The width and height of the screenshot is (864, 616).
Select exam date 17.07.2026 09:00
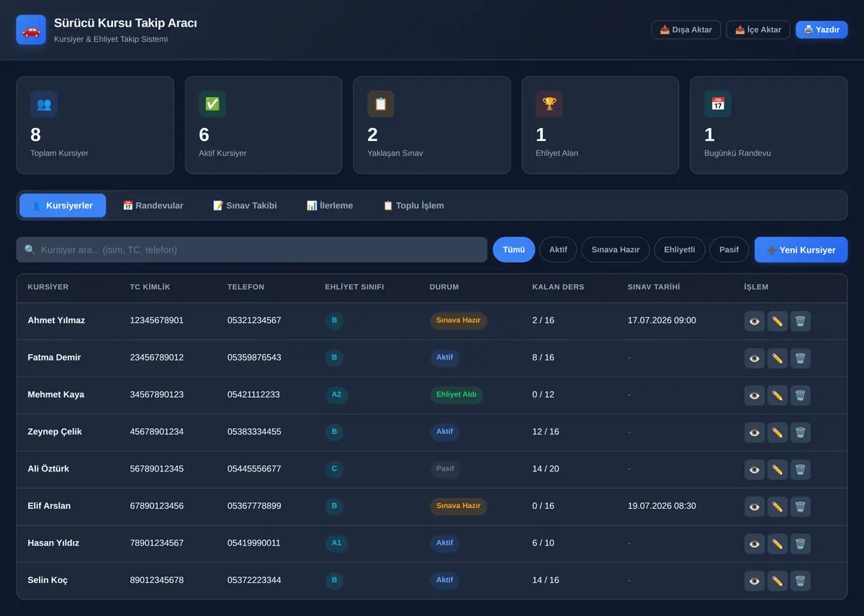pyautogui.click(x=662, y=320)
